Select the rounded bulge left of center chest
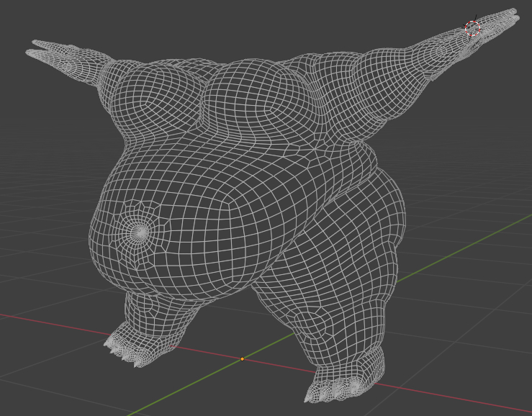Viewport: 532px width, 416px height. [x=164, y=94]
